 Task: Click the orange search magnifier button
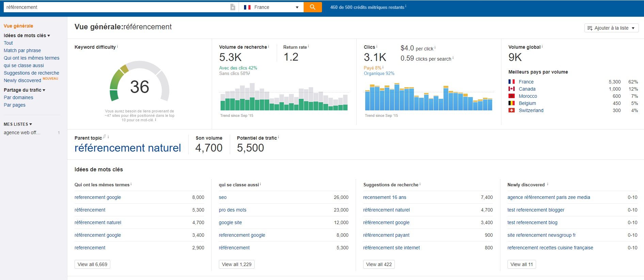pos(312,7)
